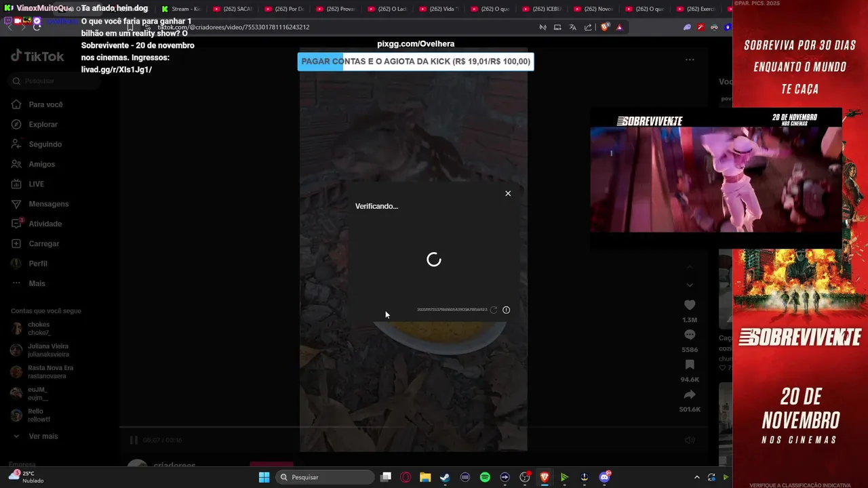
Task: Close the Verificando dialog
Action: click(508, 193)
